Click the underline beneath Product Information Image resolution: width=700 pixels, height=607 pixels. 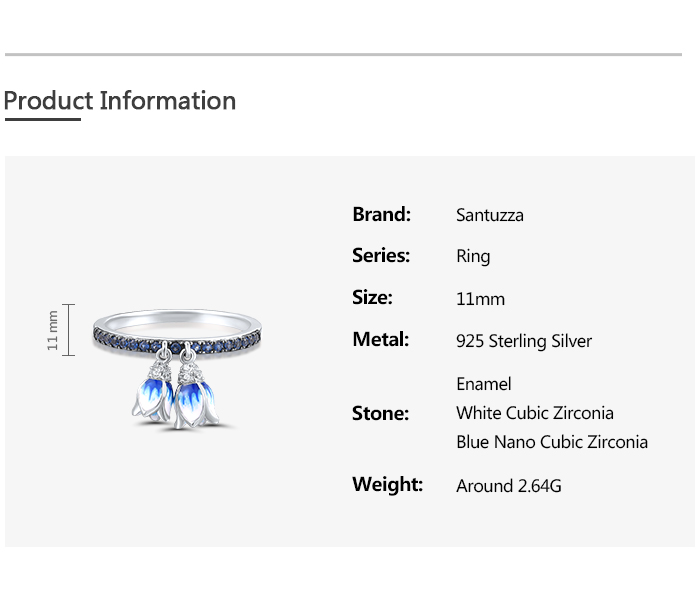42,120
